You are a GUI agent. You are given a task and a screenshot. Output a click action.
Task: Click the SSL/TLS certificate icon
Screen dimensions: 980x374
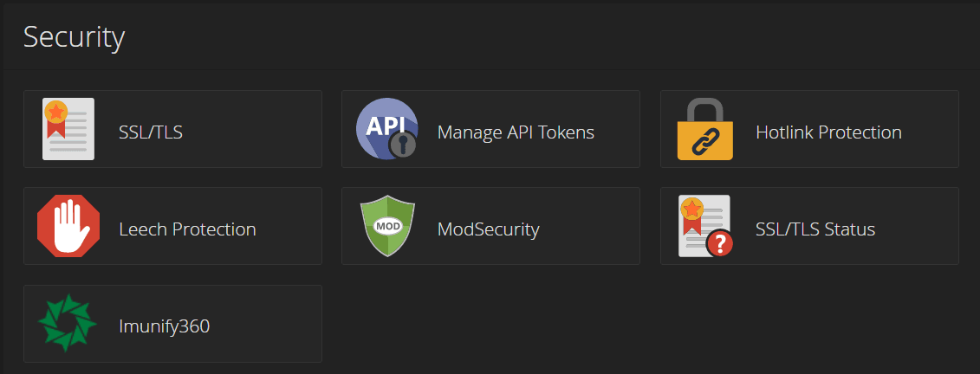(x=68, y=129)
